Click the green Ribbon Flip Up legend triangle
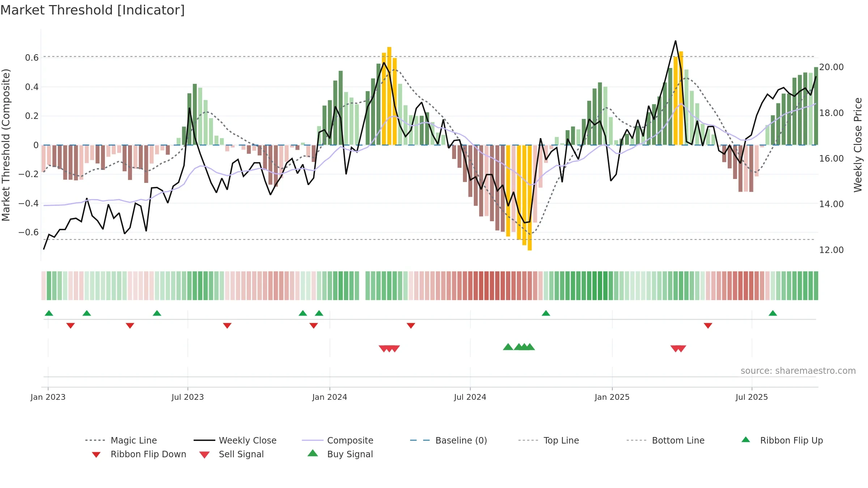Viewport: 868px width, 488px height. point(746,440)
